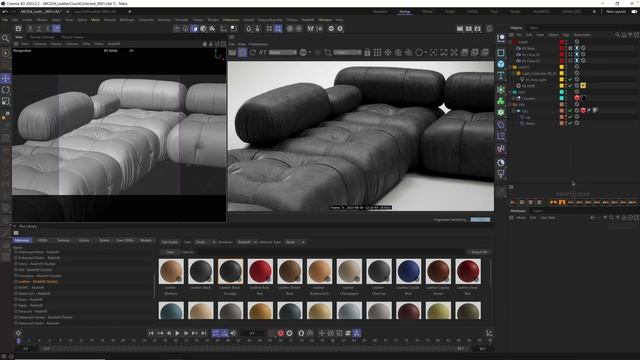
Task: Click the progressive rendering progress bar
Action: (480, 220)
